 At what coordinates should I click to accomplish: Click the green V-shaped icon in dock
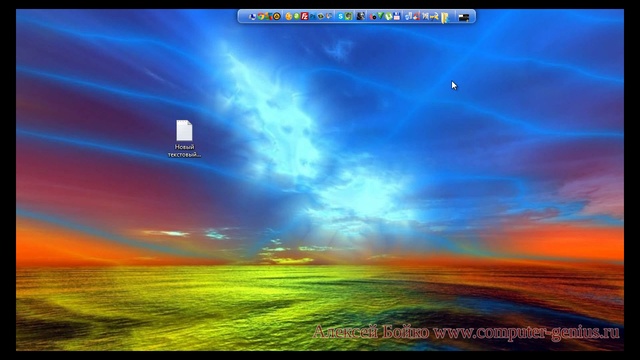(380, 16)
